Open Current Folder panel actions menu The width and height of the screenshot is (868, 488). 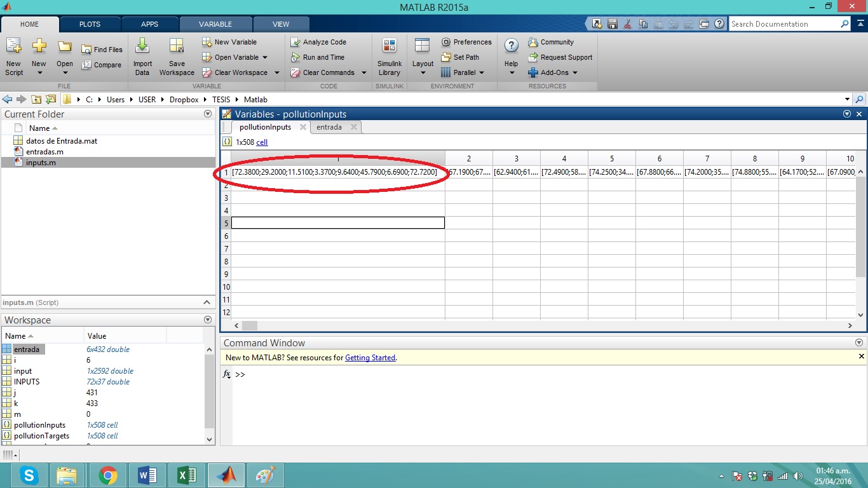pos(207,114)
